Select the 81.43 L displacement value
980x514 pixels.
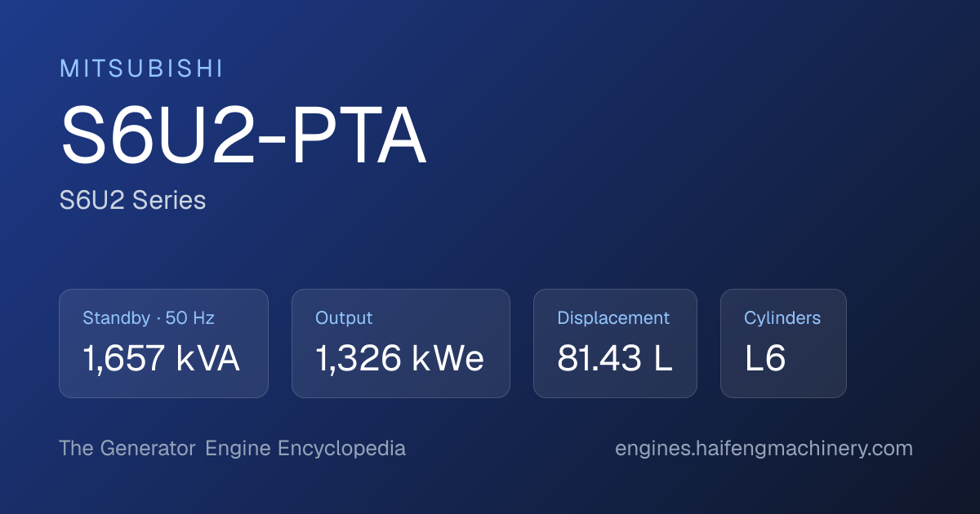(x=615, y=358)
